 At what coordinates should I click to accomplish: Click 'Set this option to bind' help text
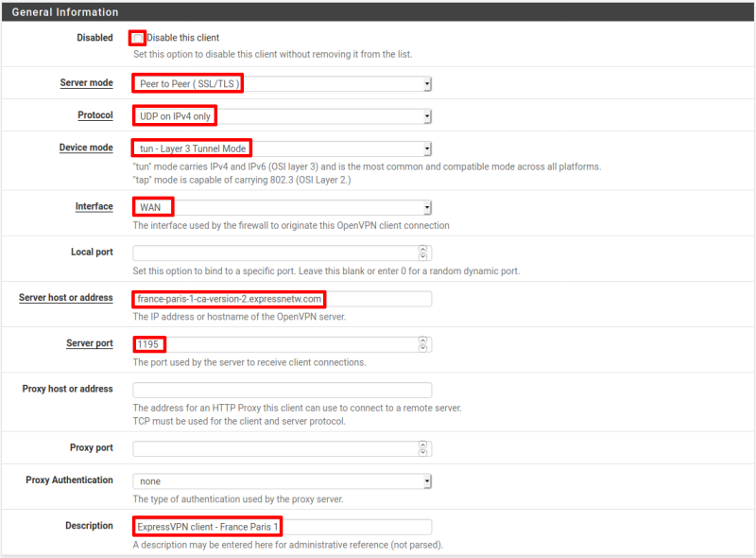326,270
